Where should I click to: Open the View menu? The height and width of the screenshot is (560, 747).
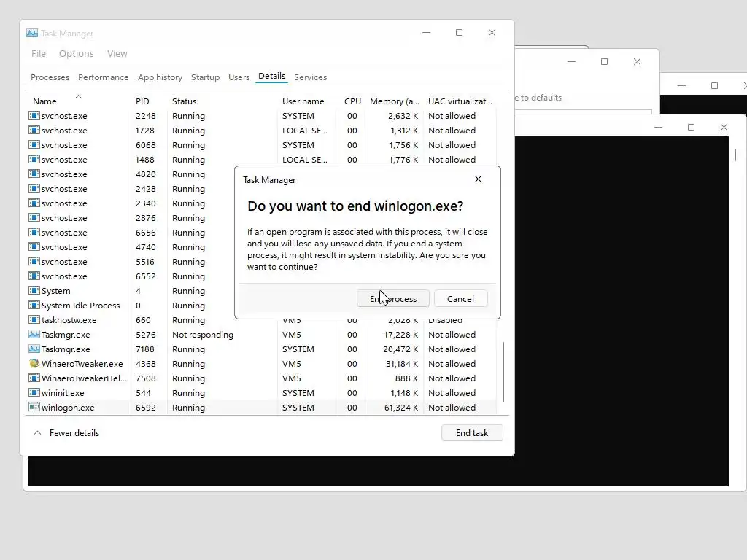[x=117, y=54]
